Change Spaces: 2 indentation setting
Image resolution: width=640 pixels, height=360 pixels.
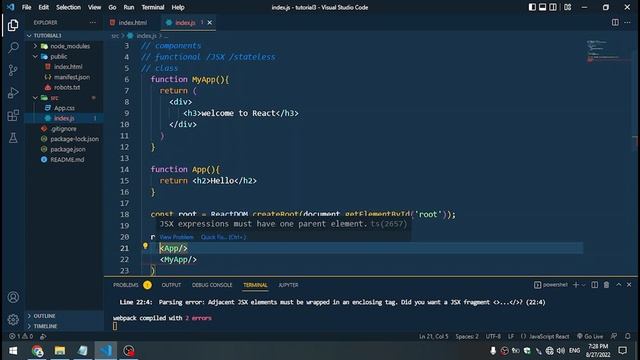coord(467,336)
